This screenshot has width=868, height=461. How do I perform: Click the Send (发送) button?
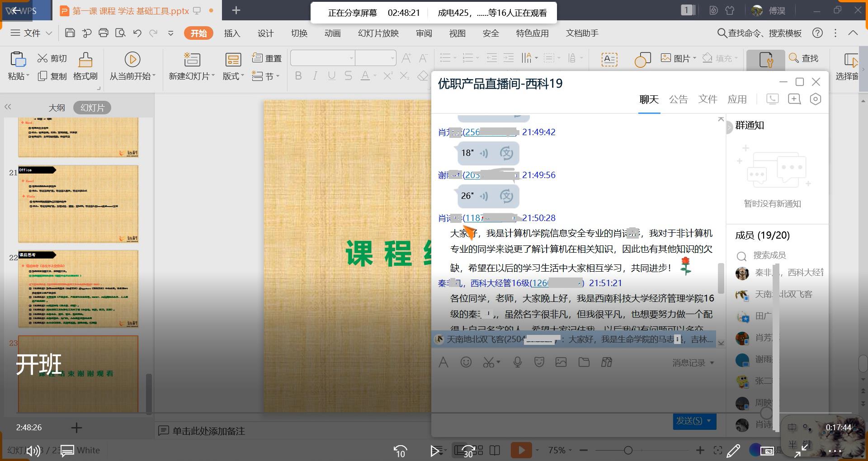[689, 421]
